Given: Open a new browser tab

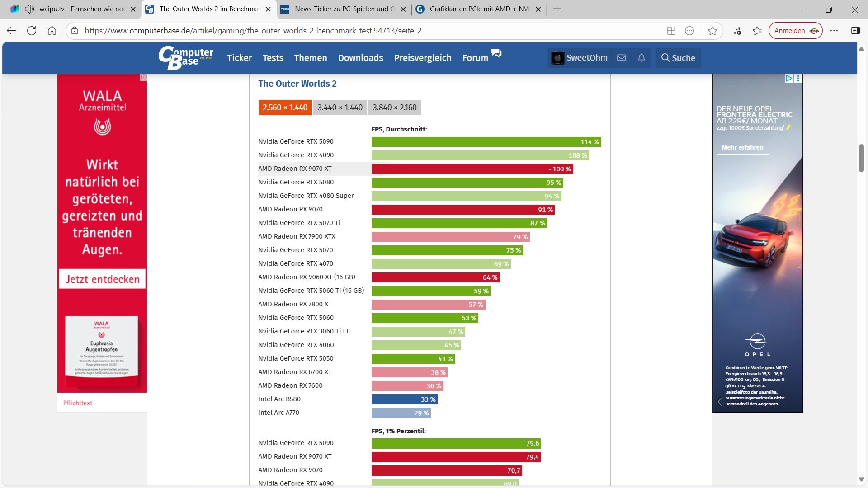Looking at the screenshot, I should (x=557, y=9).
